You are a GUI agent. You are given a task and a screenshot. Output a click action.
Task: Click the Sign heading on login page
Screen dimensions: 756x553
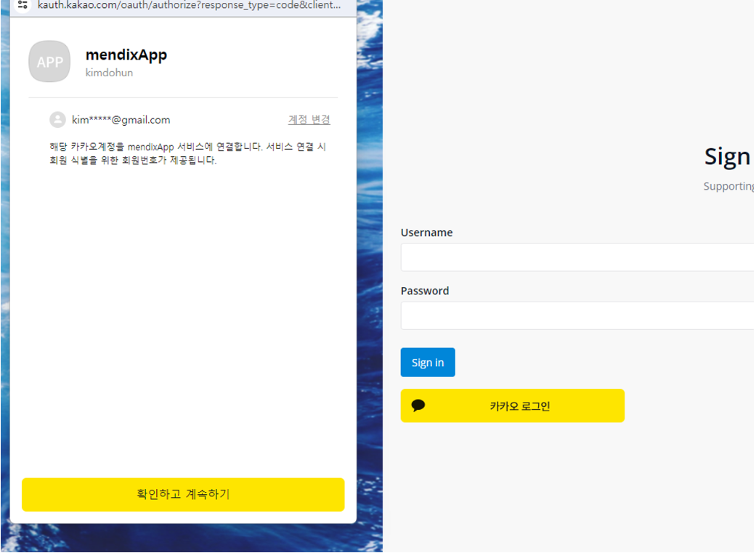[728, 157]
